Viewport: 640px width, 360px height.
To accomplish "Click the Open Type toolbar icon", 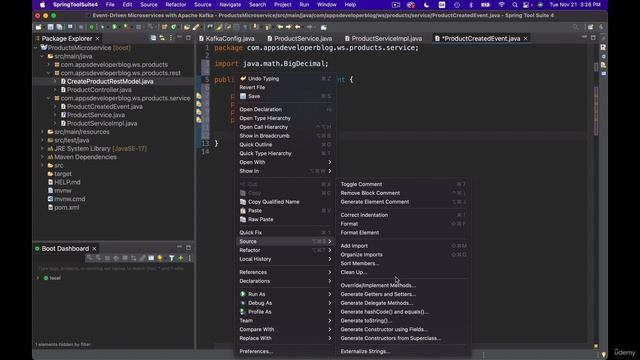I will 187,27.
